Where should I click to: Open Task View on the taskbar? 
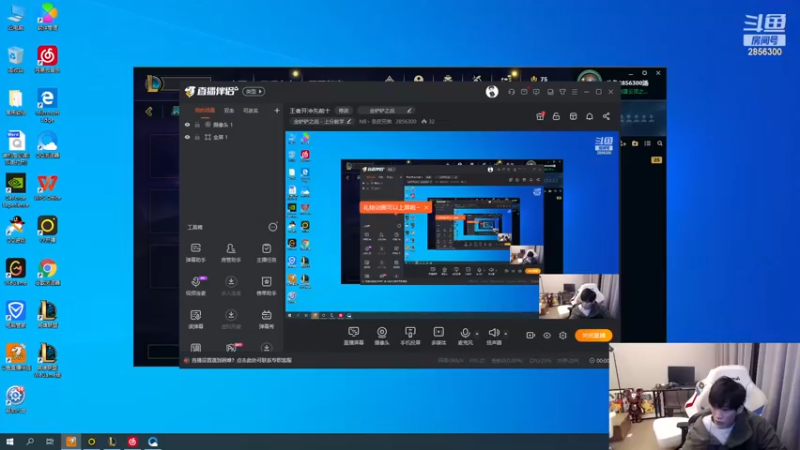coord(49,442)
